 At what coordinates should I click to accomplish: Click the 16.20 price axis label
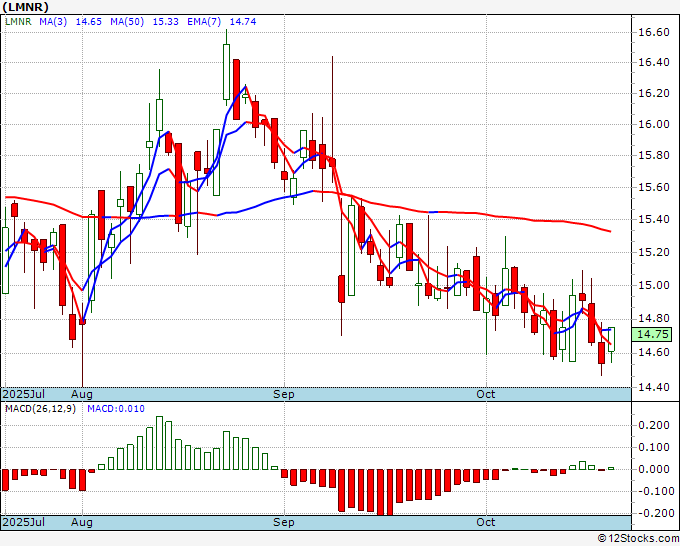tap(654, 94)
